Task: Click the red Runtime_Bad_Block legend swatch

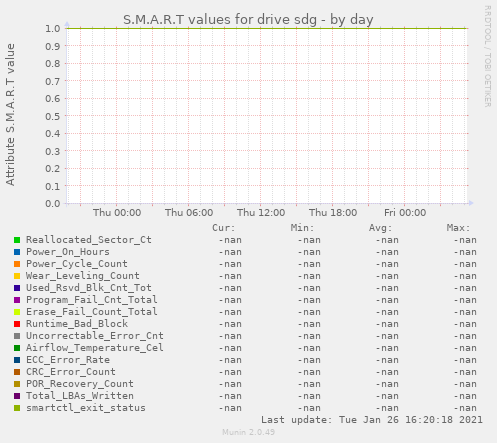Action: 17,324
